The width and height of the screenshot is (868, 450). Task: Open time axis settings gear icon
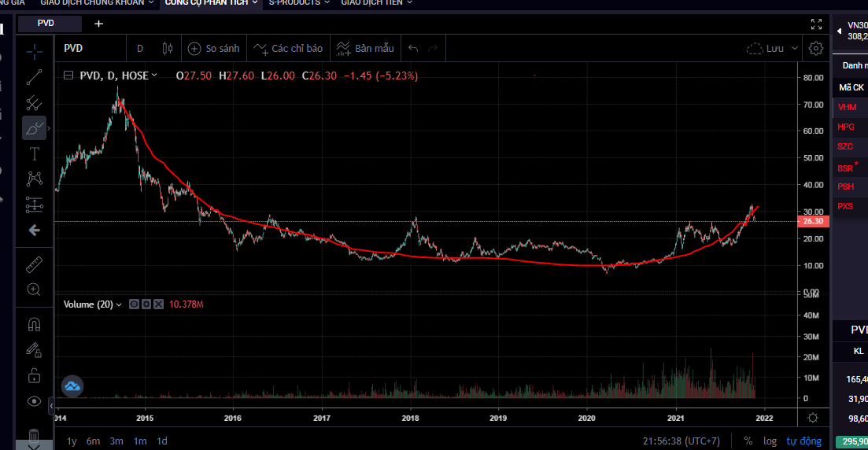click(x=813, y=418)
